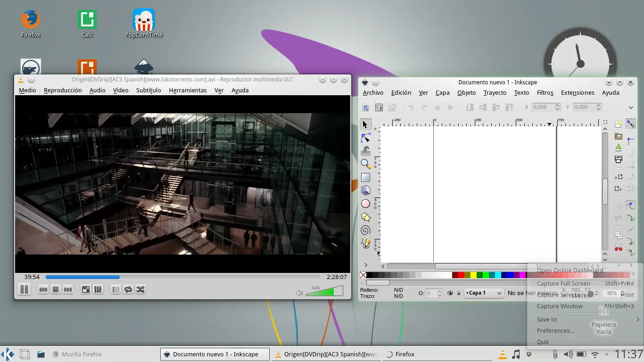Toggle VLC shuffle random mode
The image size is (644, 362).
tap(140, 289)
